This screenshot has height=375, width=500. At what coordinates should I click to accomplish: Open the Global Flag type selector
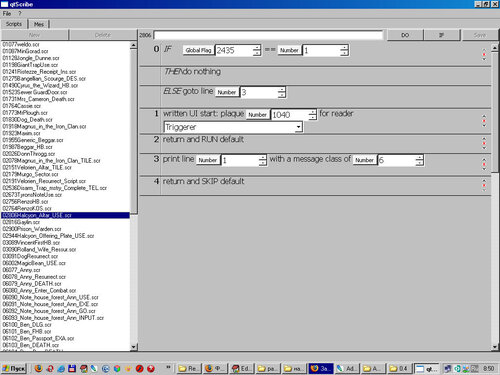coord(198,50)
